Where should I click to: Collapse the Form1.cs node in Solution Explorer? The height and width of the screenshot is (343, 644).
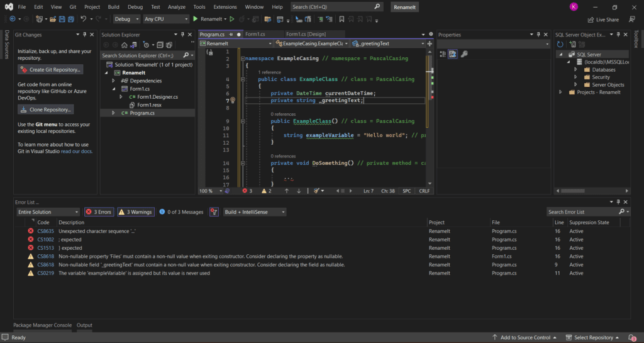click(113, 89)
